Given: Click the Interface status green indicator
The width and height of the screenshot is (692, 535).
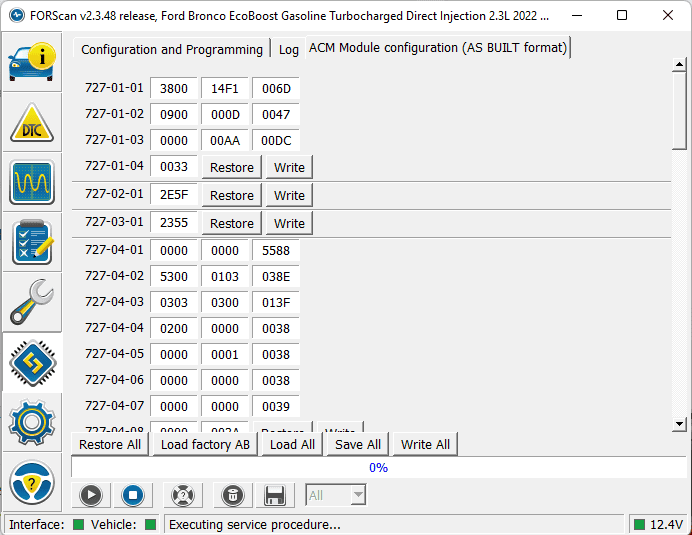Looking at the screenshot, I should pos(78,524).
